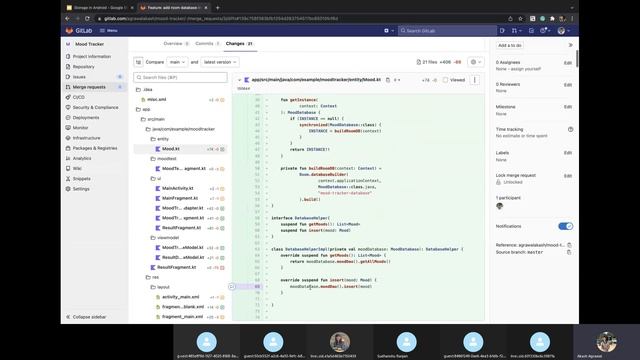
Task: Open the Mood.kt diff more options menu
Action: [x=475, y=80]
